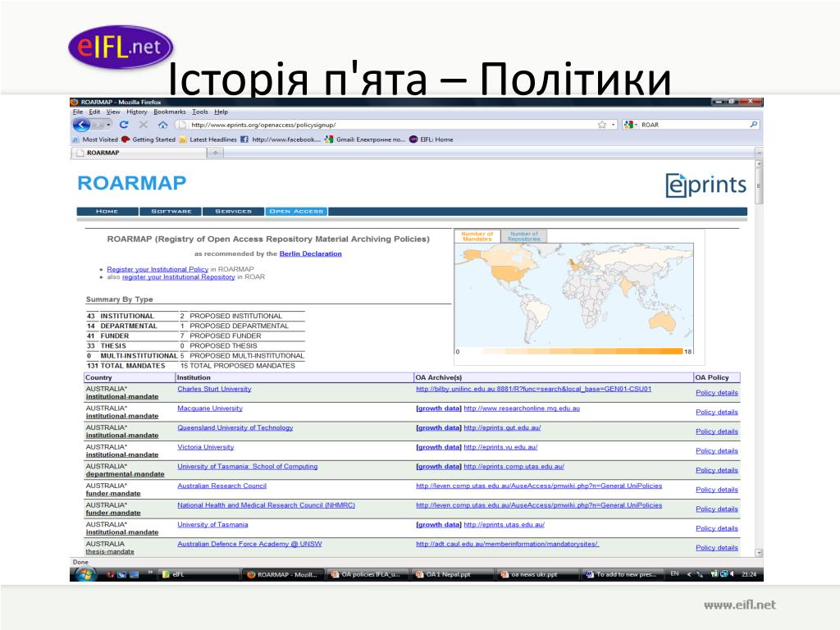Switch to OA policies IFLA taskbar item
Viewport: 840px width, 630px height.
pyautogui.click(x=368, y=574)
